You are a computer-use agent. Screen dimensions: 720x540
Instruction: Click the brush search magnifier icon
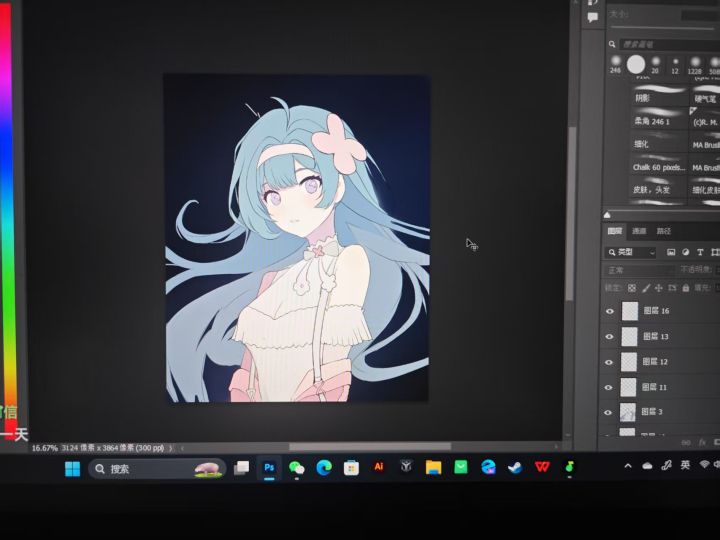pos(612,44)
